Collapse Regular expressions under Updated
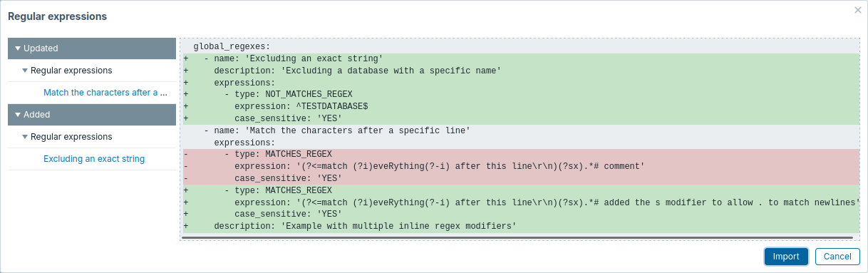Image resolution: width=868 pixels, height=273 pixels. (92, 71)
